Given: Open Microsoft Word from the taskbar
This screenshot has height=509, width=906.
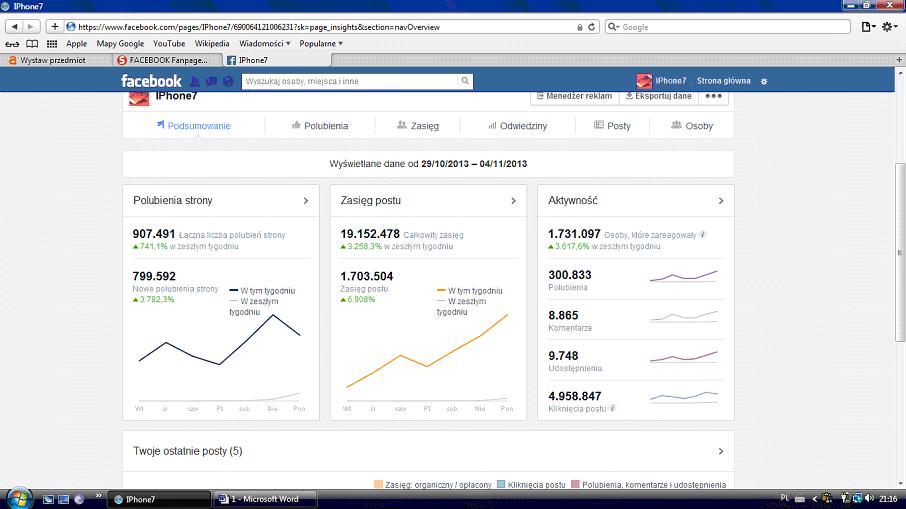Looking at the screenshot, I should pyautogui.click(x=265, y=499).
